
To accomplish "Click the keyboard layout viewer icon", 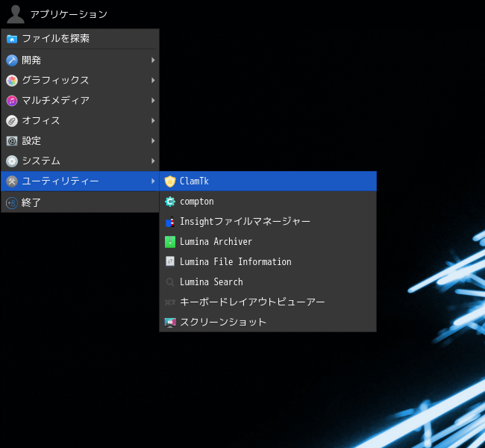I will (x=170, y=302).
